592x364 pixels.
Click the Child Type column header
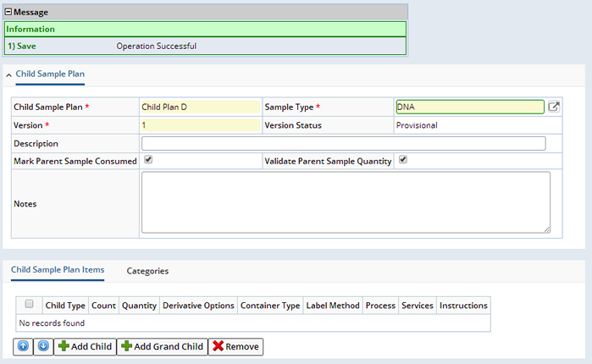(x=65, y=305)
